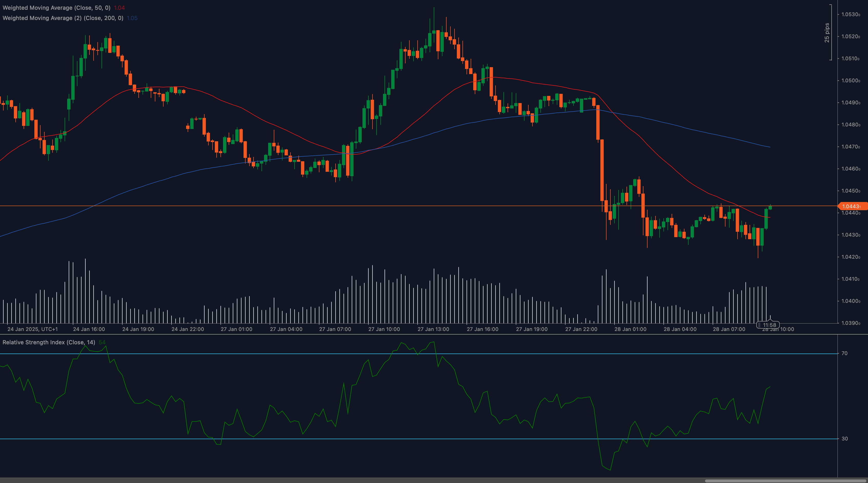Click the blue 1.05 WMA 200 value

132,18
